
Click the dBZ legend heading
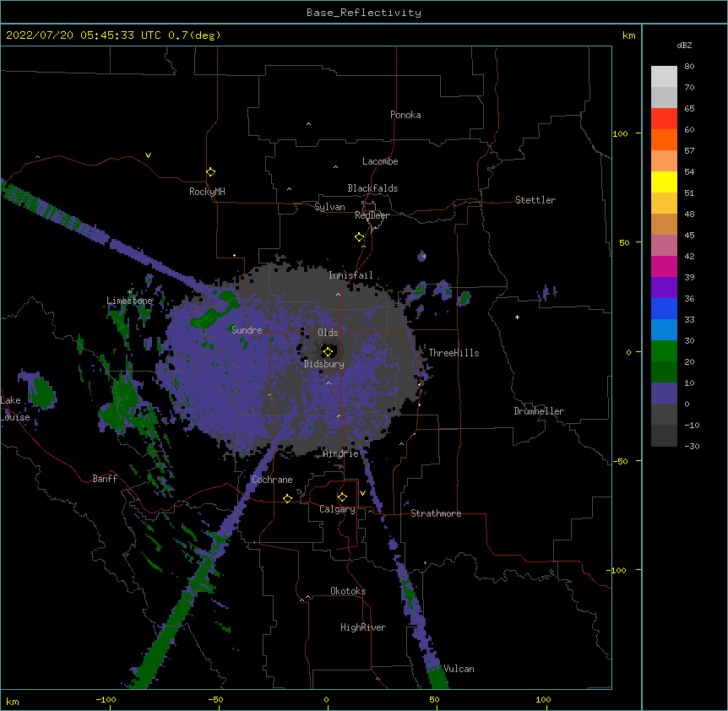[684, 46]
